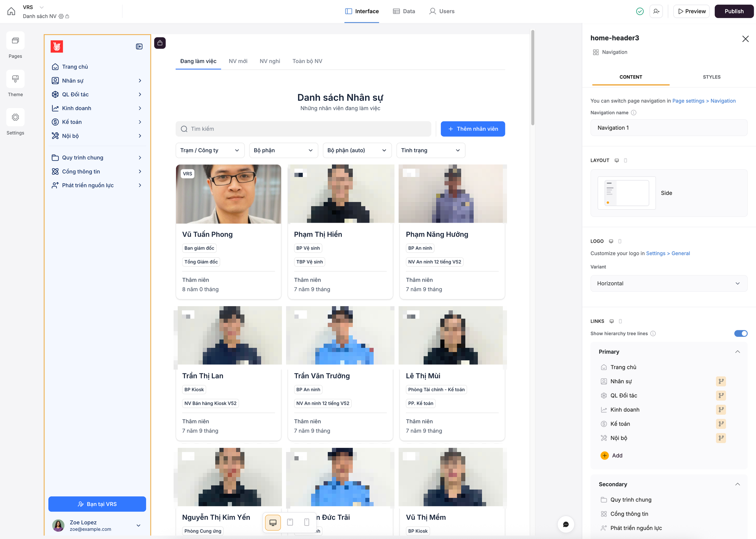Click the Publish button
The width and height of the screenshot is (756, 539).
(734, 11)
